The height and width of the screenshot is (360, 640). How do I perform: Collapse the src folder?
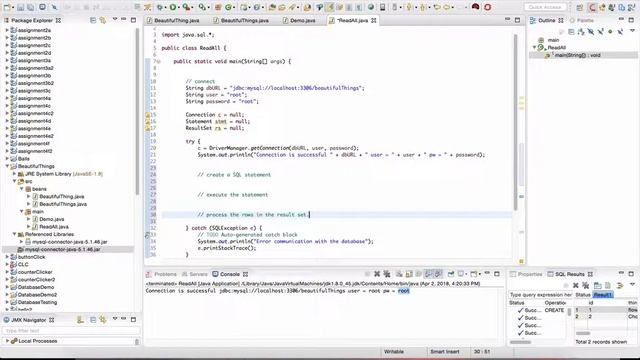click(14, 181)
